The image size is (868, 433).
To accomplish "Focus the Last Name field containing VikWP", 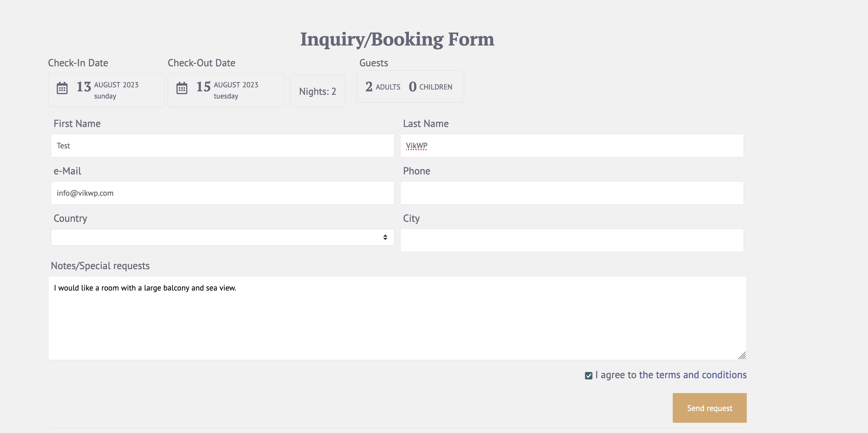I will pos(572,146).
